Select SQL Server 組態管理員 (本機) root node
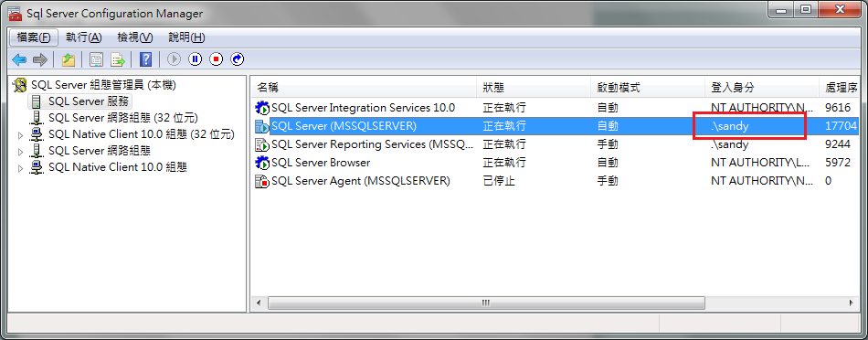Viewport: 868px width, 340px height. (x=103, y=85)
